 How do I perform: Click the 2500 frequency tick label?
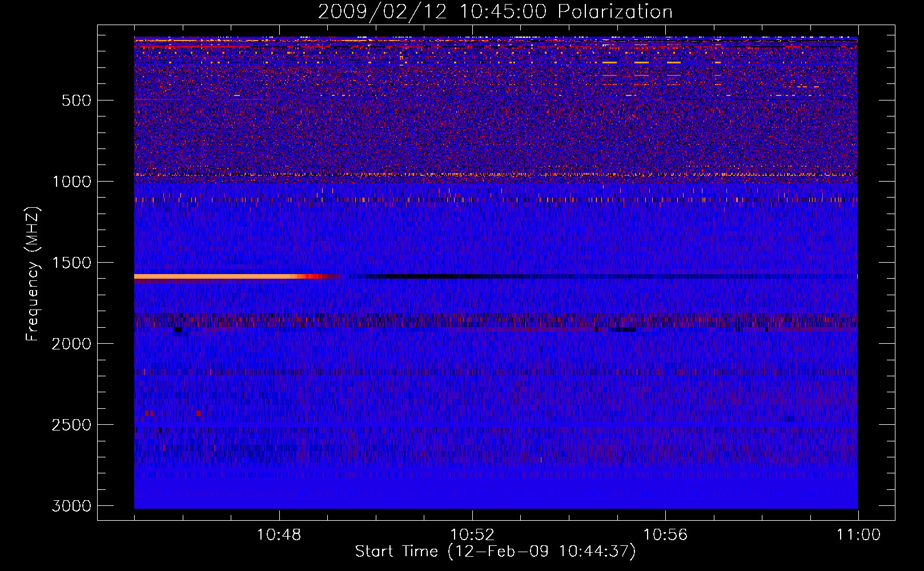72,425
